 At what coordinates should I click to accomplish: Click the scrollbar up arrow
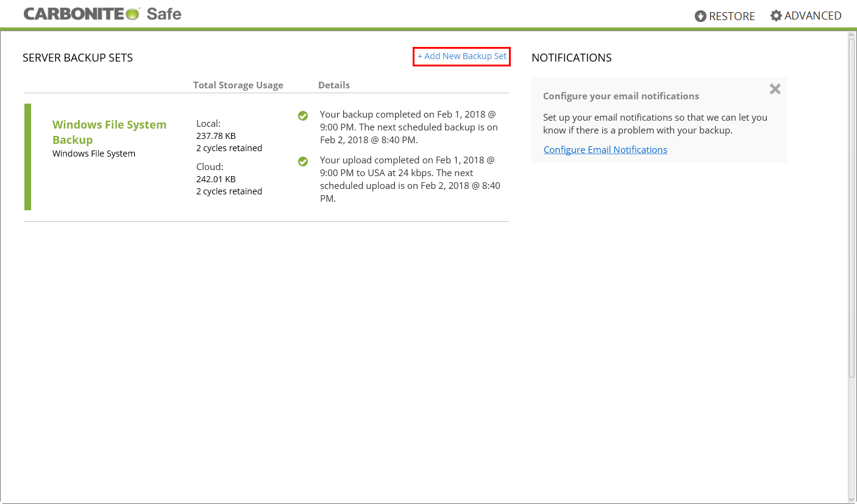(x=852, y=36)
